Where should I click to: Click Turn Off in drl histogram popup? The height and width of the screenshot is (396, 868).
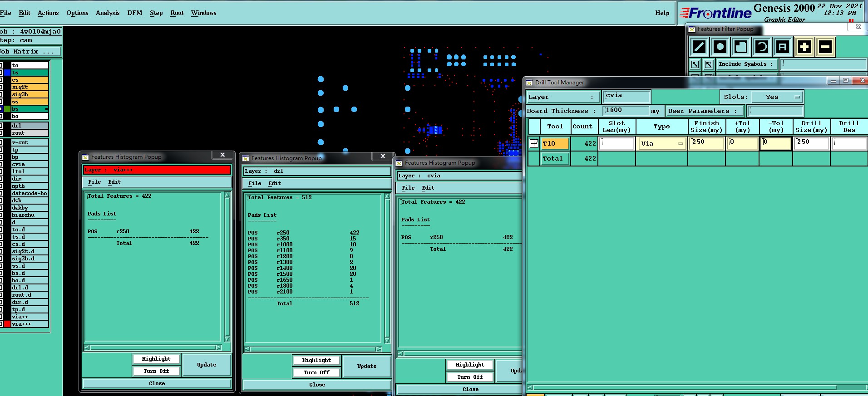(x=316, y=372)
